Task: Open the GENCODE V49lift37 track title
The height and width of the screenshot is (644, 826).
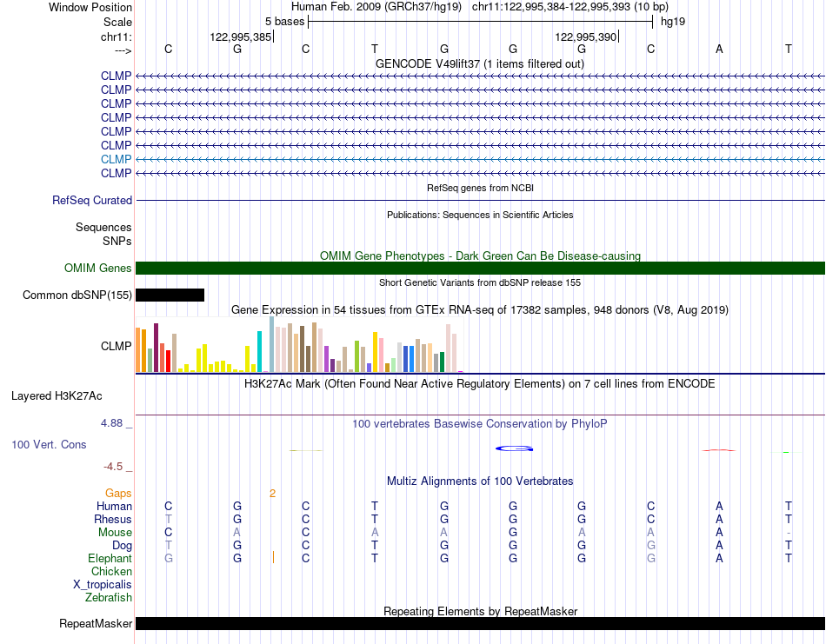Action: (x=479, y=63)
